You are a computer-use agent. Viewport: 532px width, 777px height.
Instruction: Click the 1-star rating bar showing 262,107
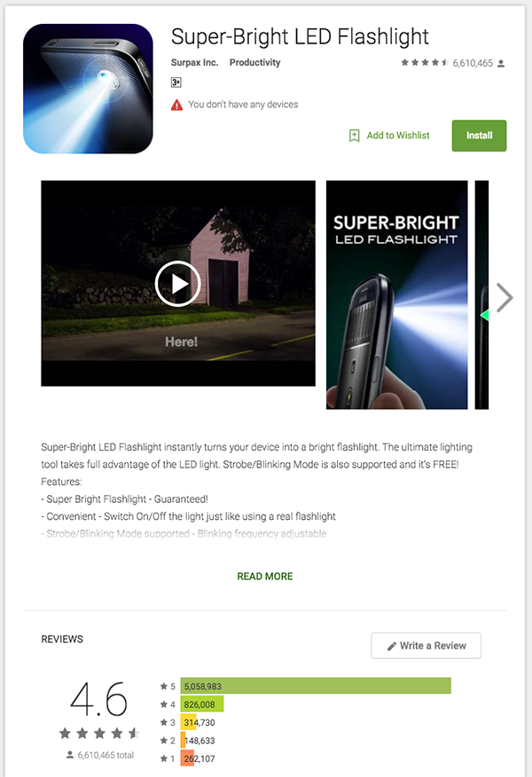pyautogui.click(x=187, y=758)
